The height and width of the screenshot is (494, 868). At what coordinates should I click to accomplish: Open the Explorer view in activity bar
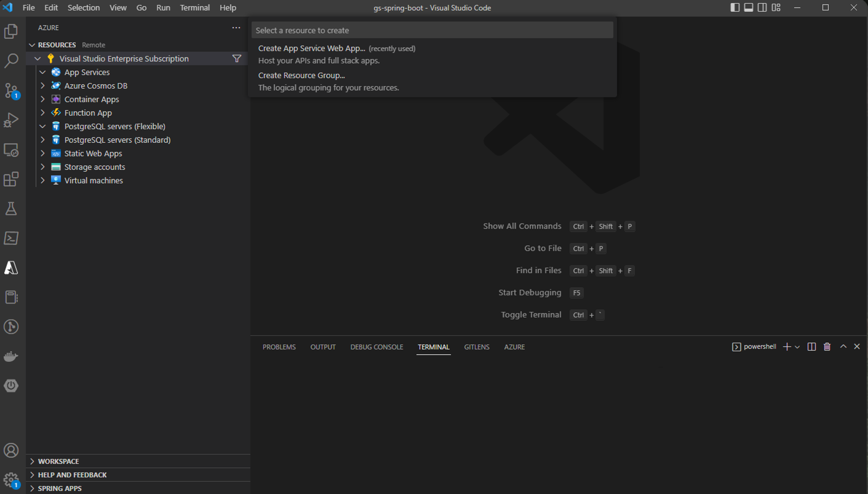click(11, 31)
